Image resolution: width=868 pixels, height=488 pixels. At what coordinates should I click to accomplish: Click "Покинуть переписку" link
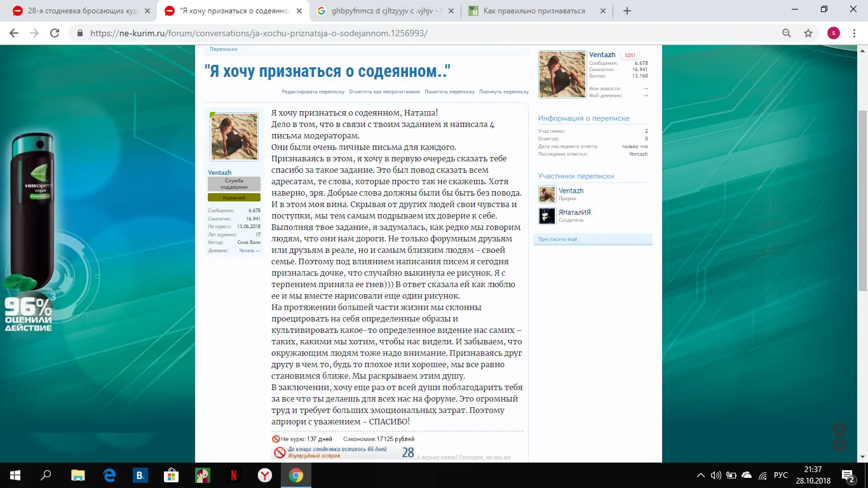[x=504, y=91]
